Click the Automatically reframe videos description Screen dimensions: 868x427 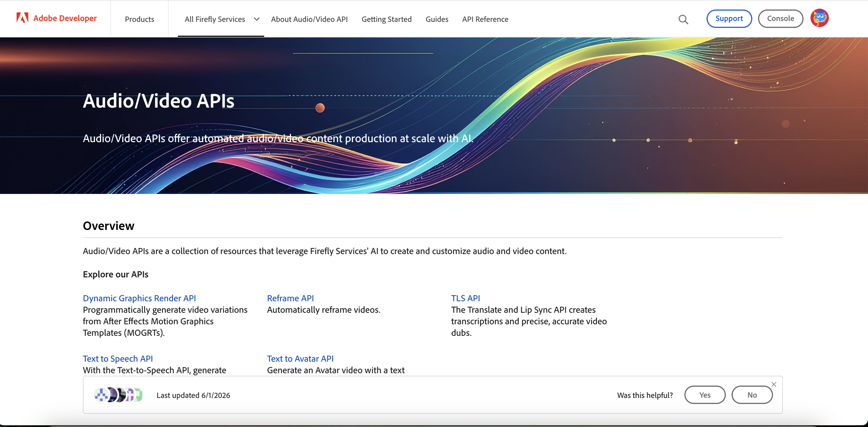pyautogui.click(x=323, y=310)
